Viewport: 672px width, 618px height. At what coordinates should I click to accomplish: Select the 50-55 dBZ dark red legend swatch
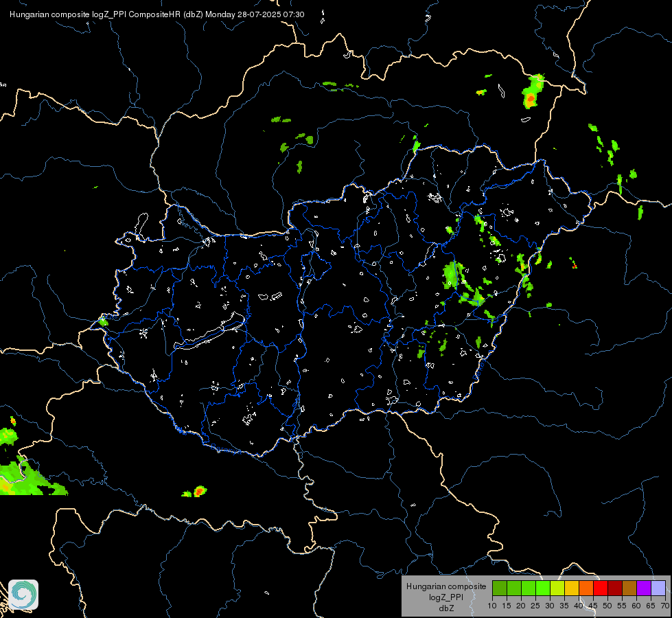(x=615, y=588)
